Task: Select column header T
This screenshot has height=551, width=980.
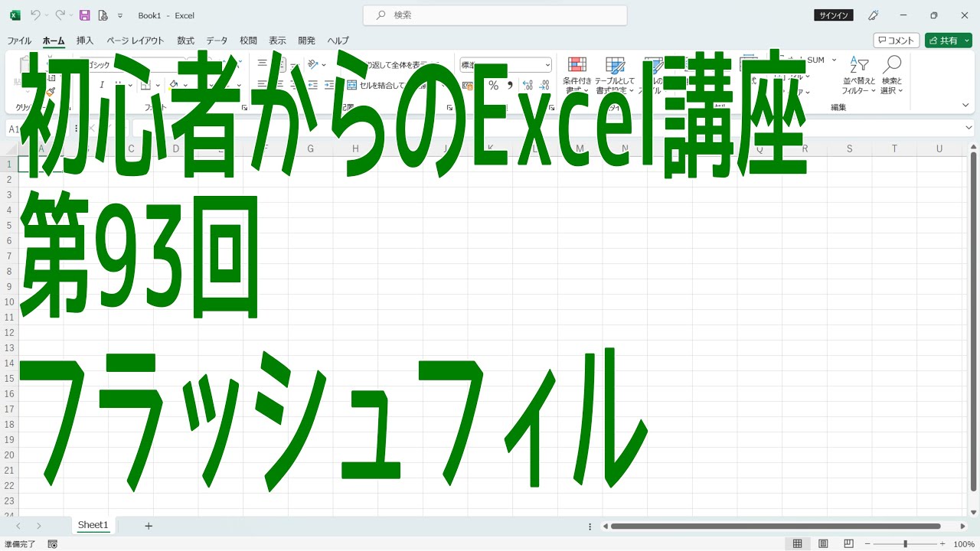Action: (x=894, y=148)
